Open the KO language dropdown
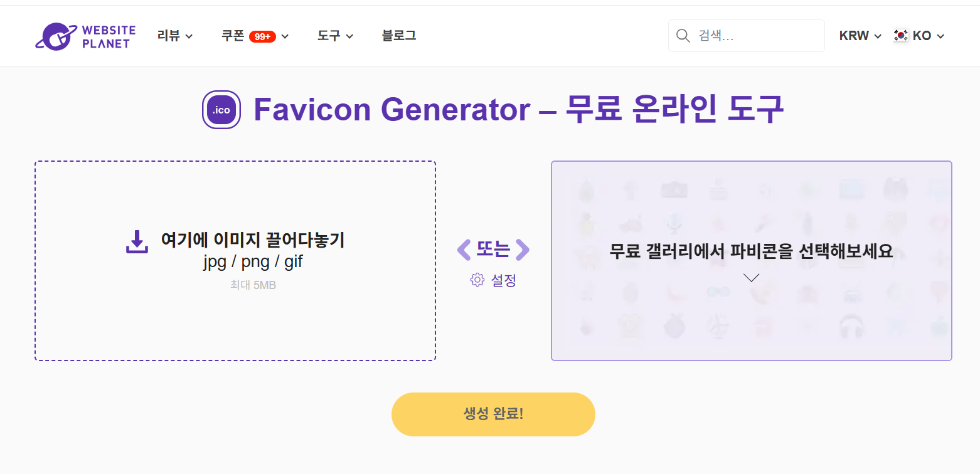The width and height of the screenshot is (980, 474). [x=922, y=36]
